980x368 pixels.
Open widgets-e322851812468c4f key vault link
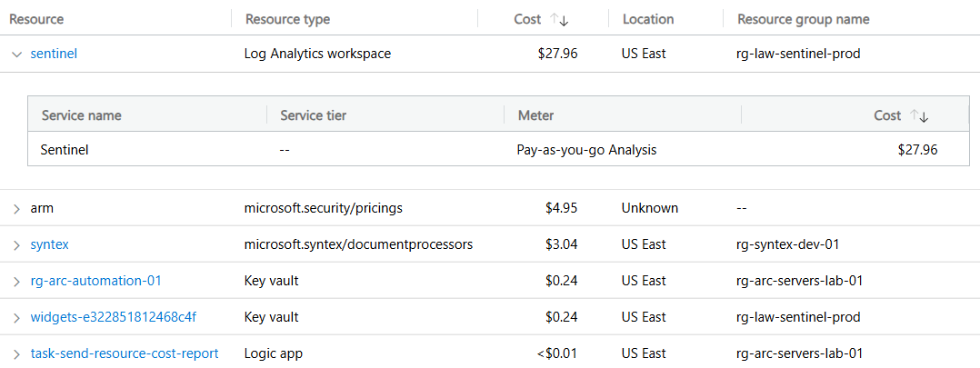coord(113,317)
